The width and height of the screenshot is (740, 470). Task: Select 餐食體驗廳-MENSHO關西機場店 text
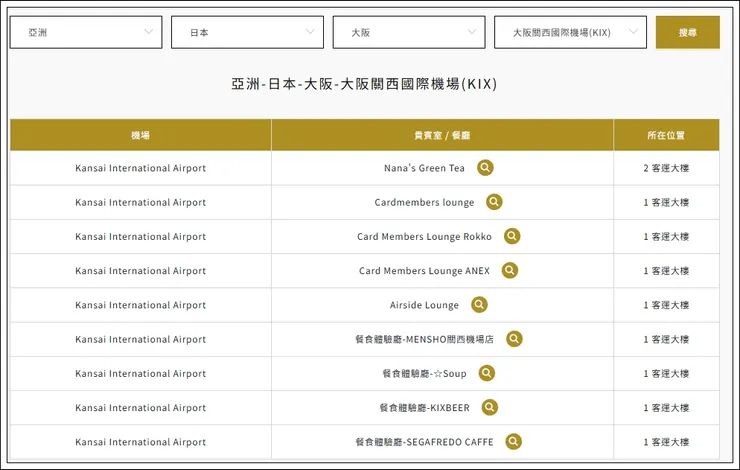click(424, 339)
